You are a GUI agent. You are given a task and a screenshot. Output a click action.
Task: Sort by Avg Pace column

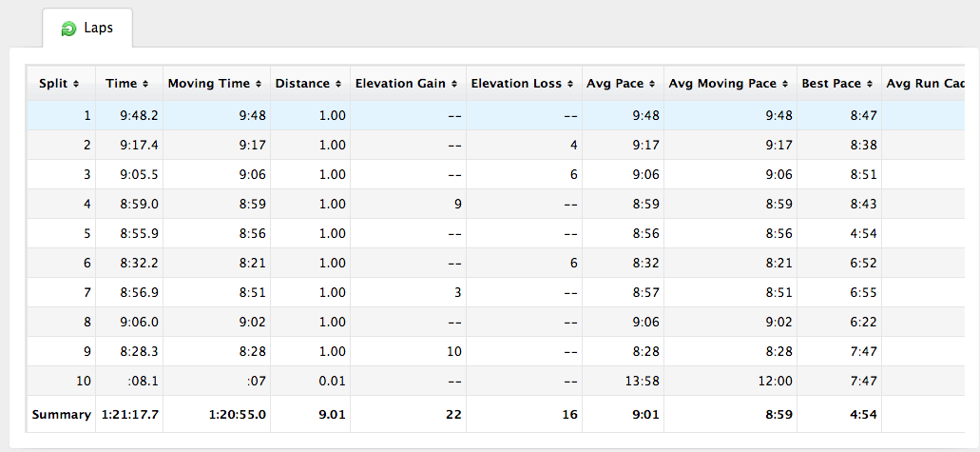[622, 84]
